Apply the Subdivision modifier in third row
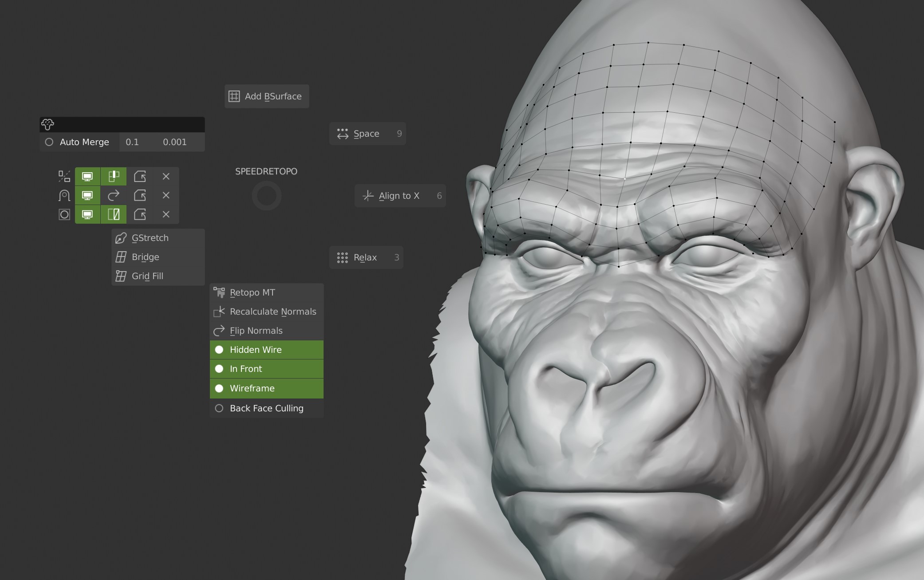 [140, 215]
